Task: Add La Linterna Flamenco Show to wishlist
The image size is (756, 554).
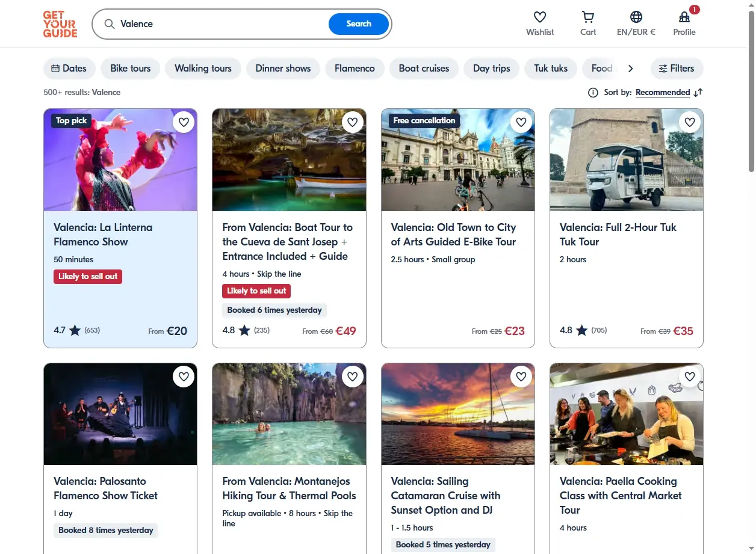Action: pos(184,123)
